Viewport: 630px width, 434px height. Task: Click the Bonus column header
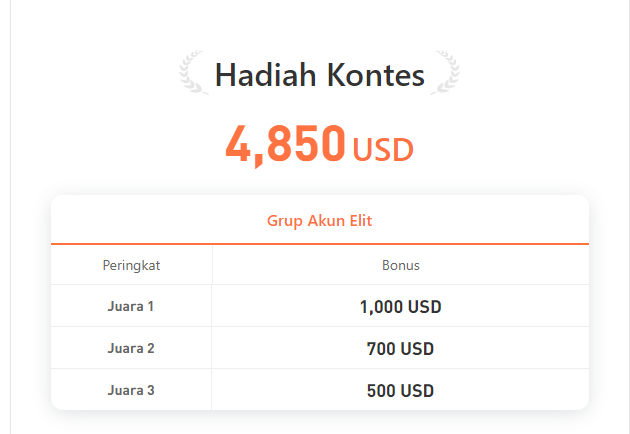401,265
